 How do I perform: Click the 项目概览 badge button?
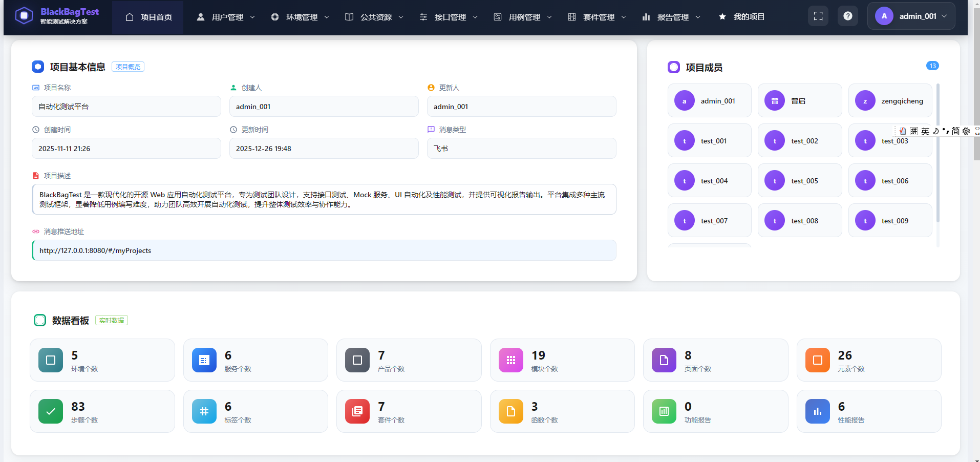(x=127, y=67)
